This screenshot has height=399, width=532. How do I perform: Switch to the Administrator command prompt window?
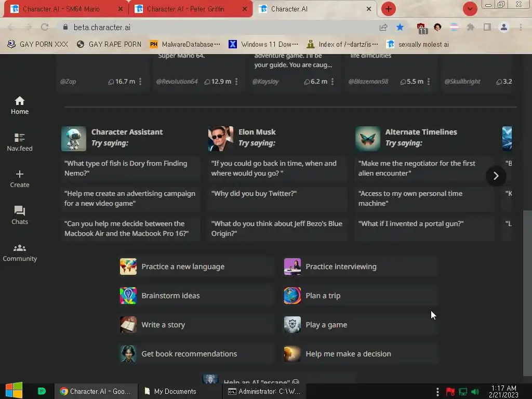[x=264, y=391]
